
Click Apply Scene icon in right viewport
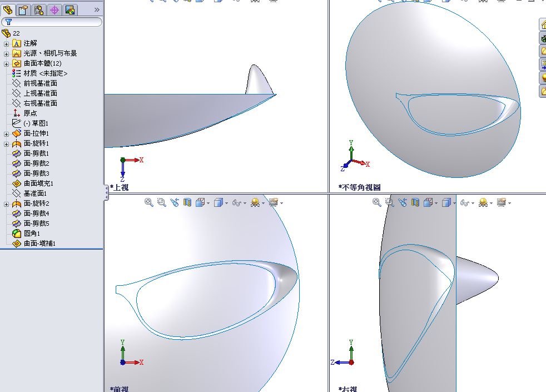[x=483, y=202]
